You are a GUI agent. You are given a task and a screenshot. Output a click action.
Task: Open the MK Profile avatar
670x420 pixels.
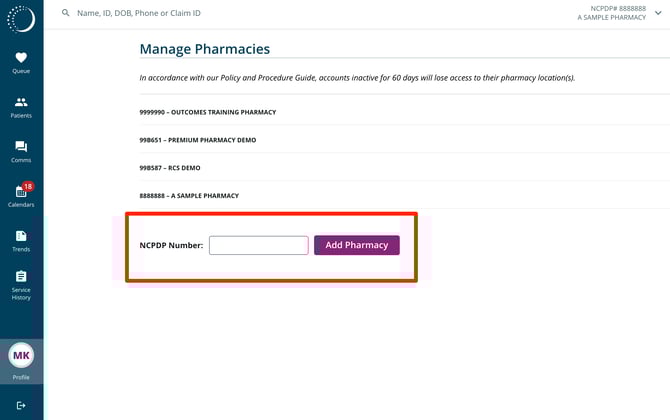[21, 355]
